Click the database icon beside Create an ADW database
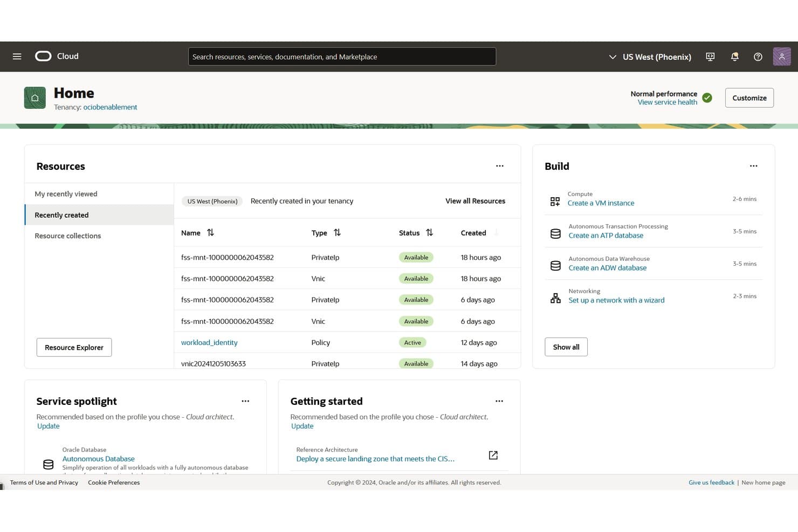 tap(555, 266)
